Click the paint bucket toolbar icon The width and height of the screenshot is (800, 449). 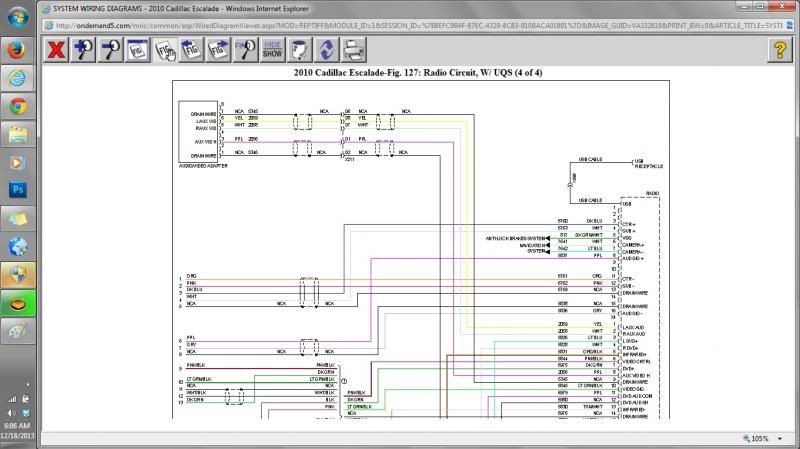pyautogui.click(x=299, y=50)
